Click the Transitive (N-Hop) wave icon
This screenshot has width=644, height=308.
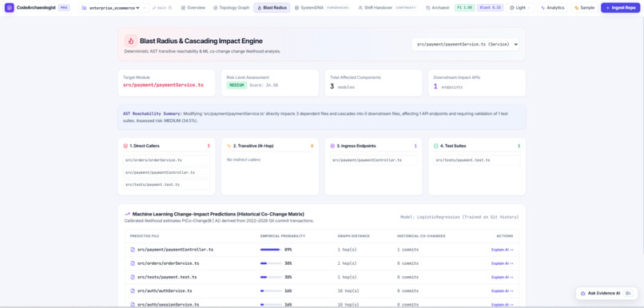click(x=229, y=145)
